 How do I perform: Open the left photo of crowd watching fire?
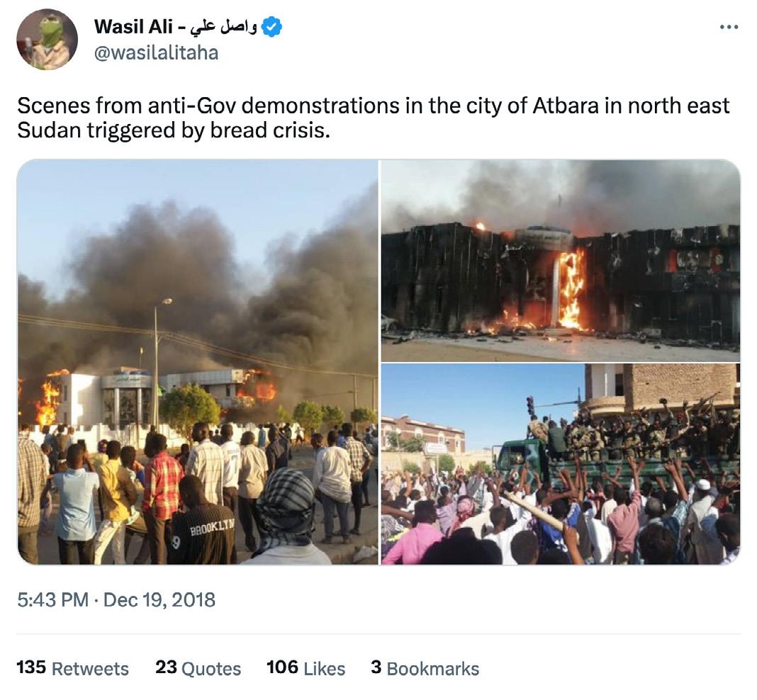[x=198, y=362]
